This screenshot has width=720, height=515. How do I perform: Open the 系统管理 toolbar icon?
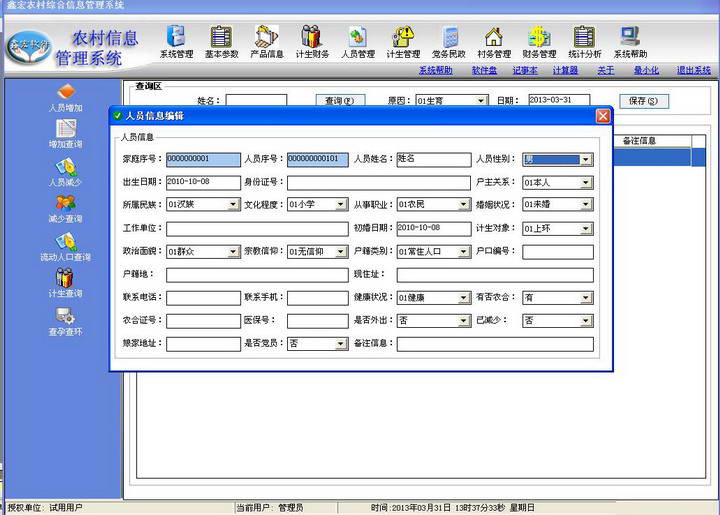click(x=176, y=42)
